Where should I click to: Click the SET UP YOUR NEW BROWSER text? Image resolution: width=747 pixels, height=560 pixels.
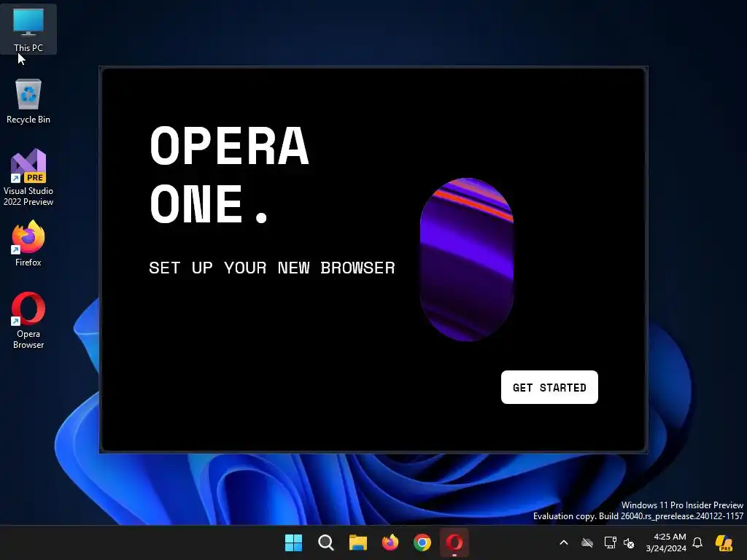tap(272, 268)
